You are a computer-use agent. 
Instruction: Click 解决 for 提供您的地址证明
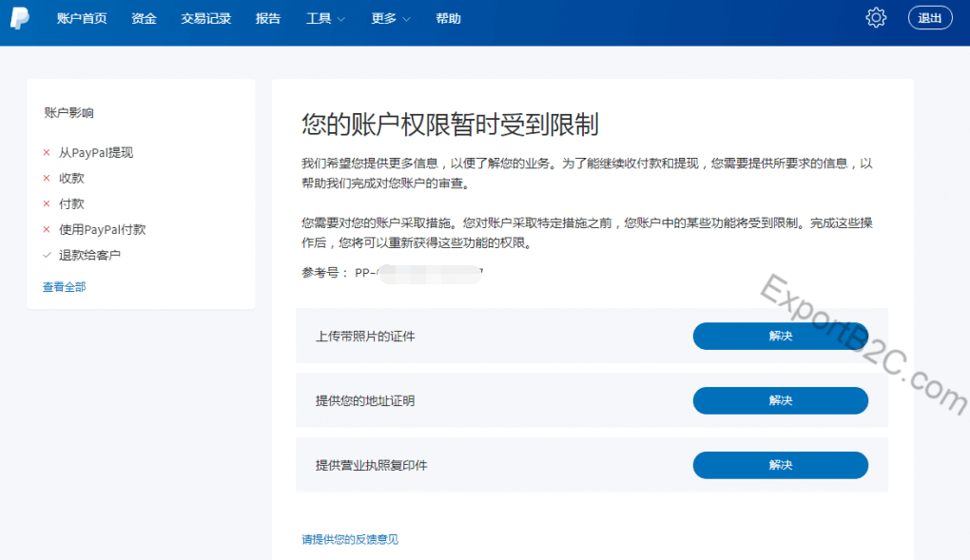click(x=780, y=400)
